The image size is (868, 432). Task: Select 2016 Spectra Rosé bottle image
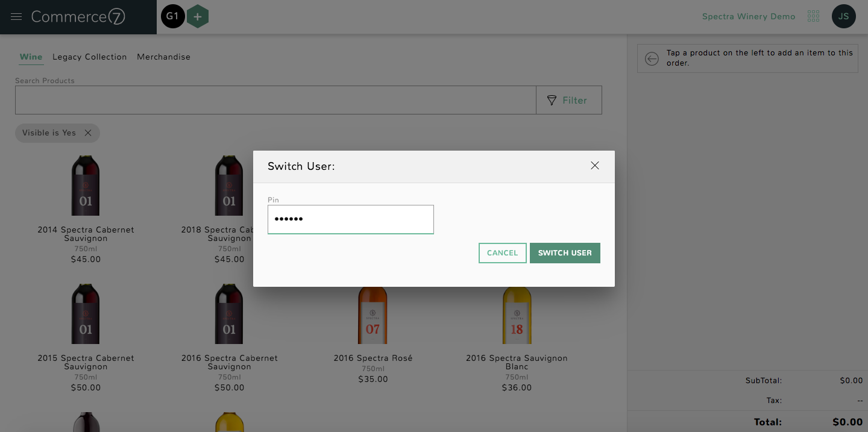(373, 315)
